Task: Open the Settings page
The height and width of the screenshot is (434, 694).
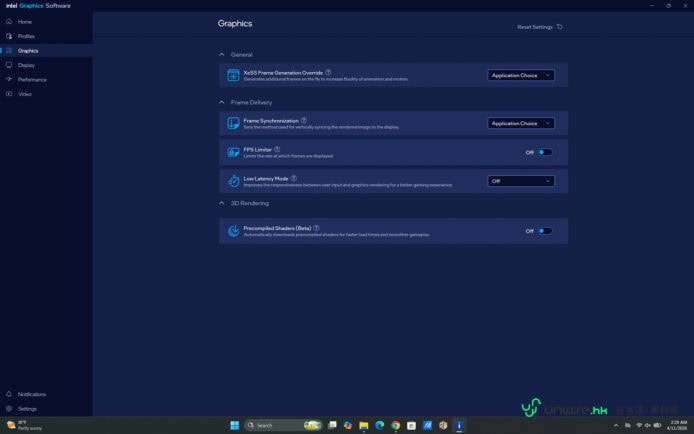Action: point(27,409)
